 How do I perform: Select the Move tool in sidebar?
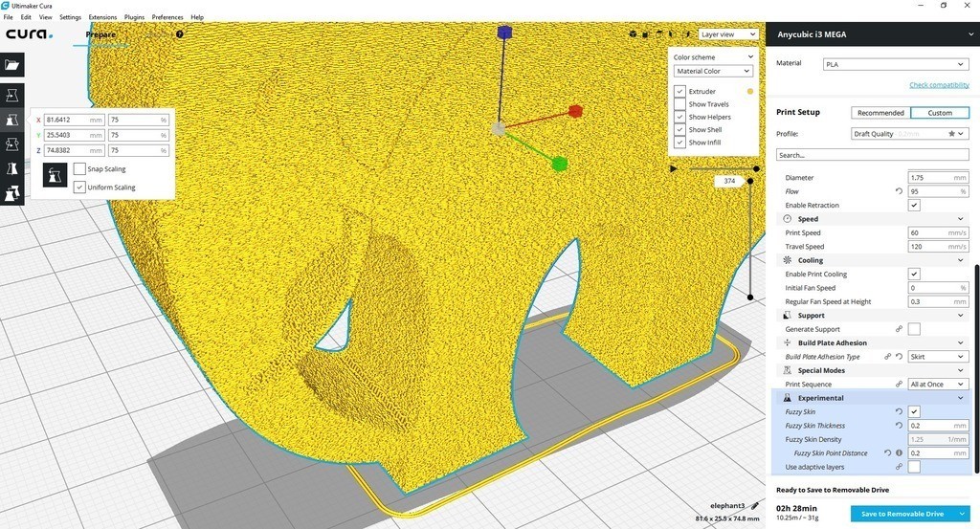click(11, 95)
